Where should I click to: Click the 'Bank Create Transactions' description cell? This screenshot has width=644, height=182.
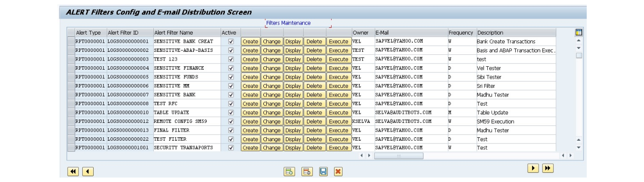pyautogui.click(x=516, y=41)
